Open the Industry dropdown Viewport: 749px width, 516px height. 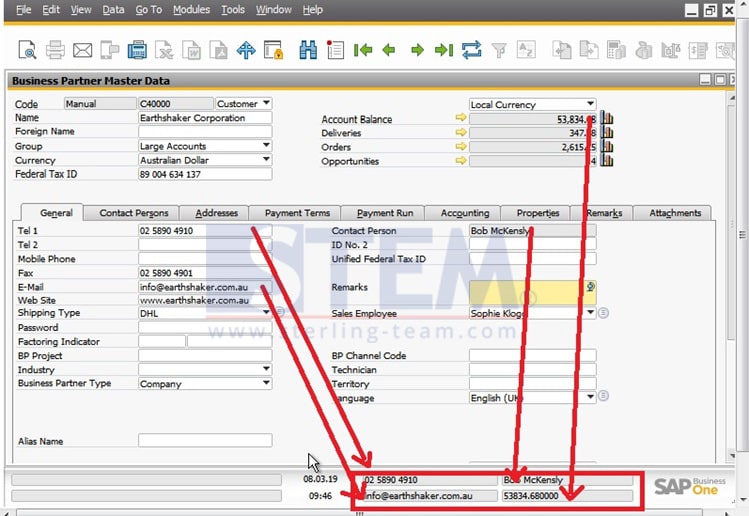[267, 369]
